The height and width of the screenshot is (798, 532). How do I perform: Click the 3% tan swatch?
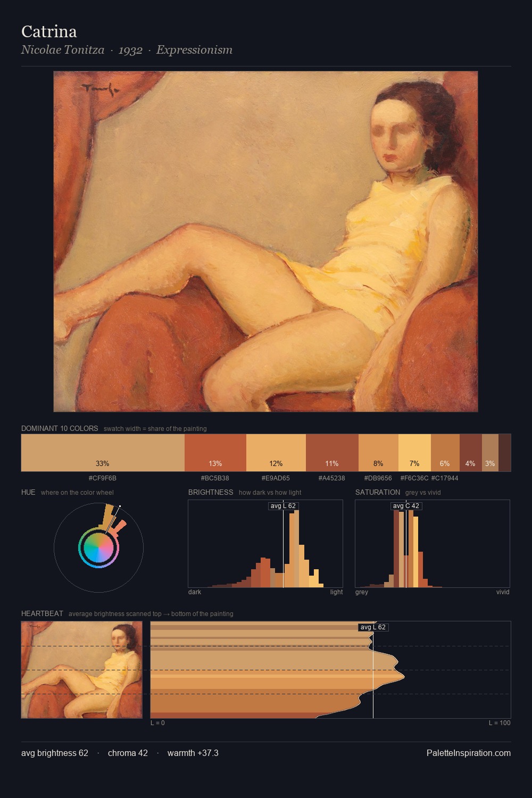(490, 453)
